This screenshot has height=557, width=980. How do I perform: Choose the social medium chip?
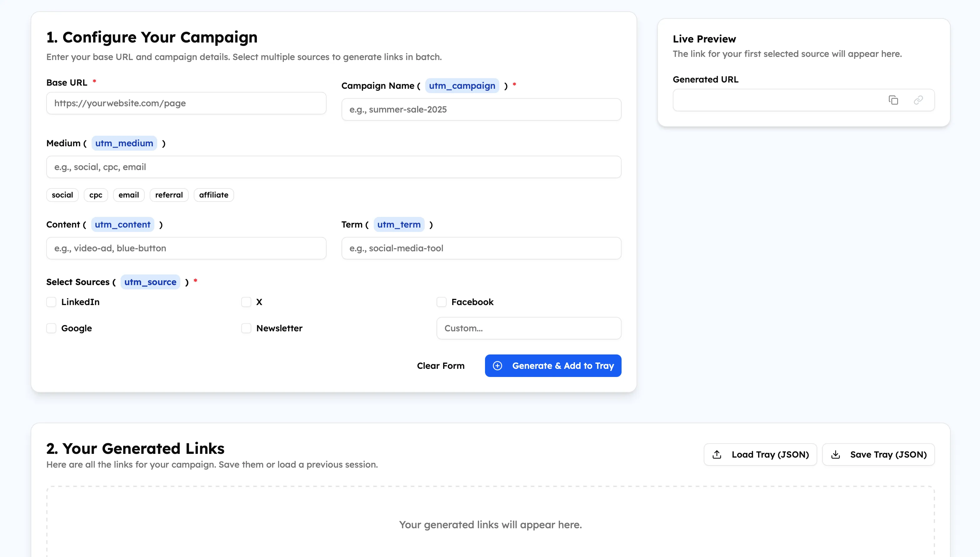tap(62, 195)
